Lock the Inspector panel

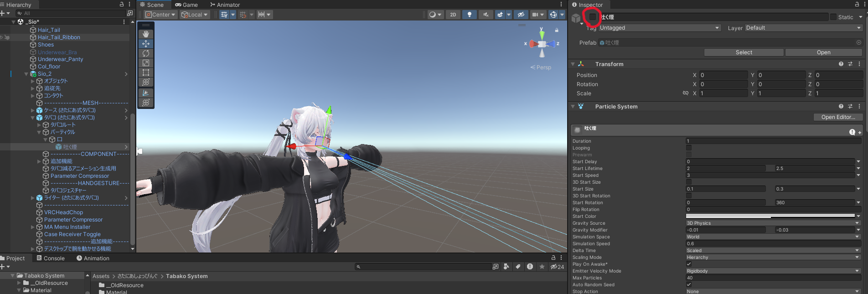tap(857, 5)
